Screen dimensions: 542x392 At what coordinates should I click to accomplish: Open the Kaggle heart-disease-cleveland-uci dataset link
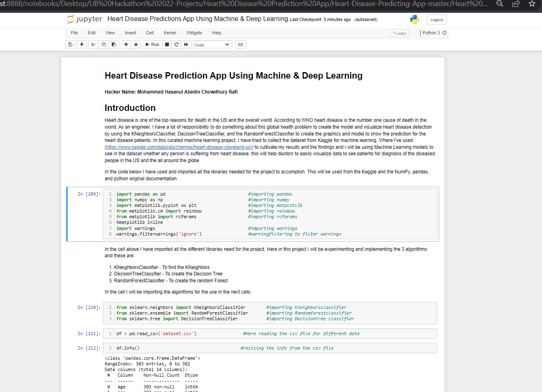[179, 147]
